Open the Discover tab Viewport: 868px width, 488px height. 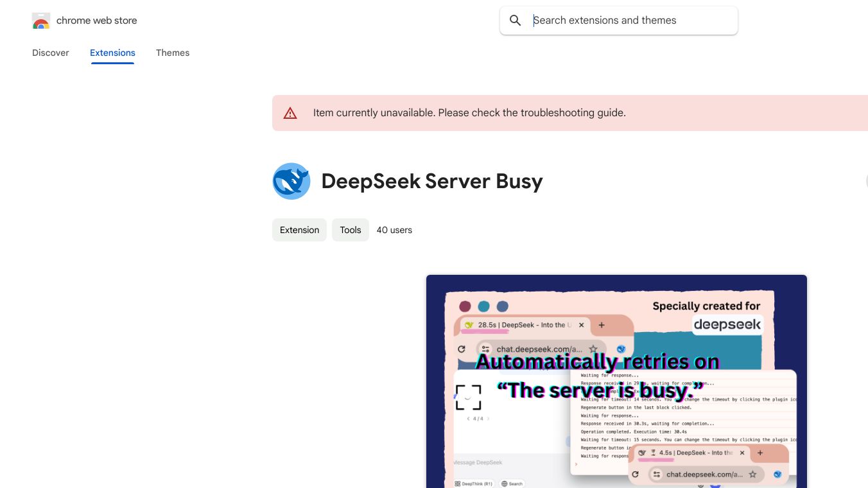tap(51, 53)
